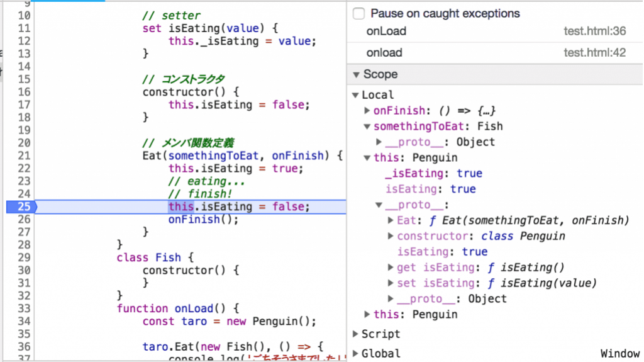Expand the Script scope section
The height and width of the screenshot is (362, 644).
[356, 334]
